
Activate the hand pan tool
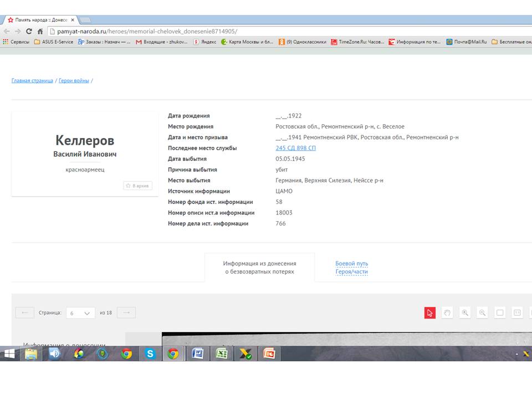tap(447, 313)
